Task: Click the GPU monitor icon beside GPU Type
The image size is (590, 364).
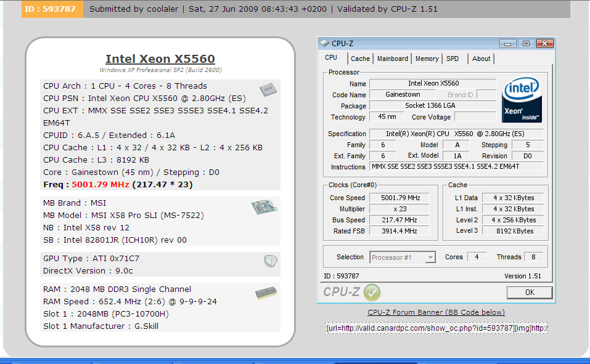Action: click(270, 261)
